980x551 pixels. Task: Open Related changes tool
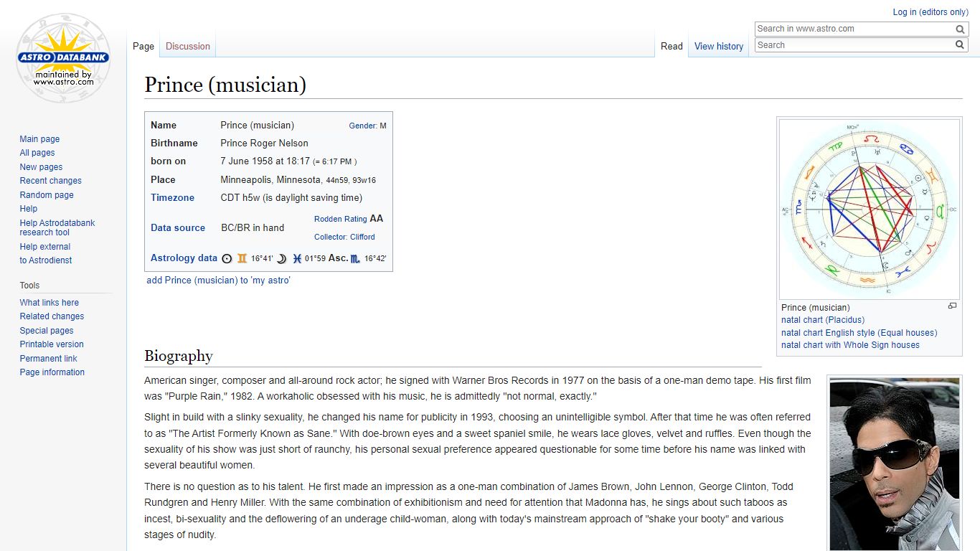pyautogui.click(x=52, y=316)
